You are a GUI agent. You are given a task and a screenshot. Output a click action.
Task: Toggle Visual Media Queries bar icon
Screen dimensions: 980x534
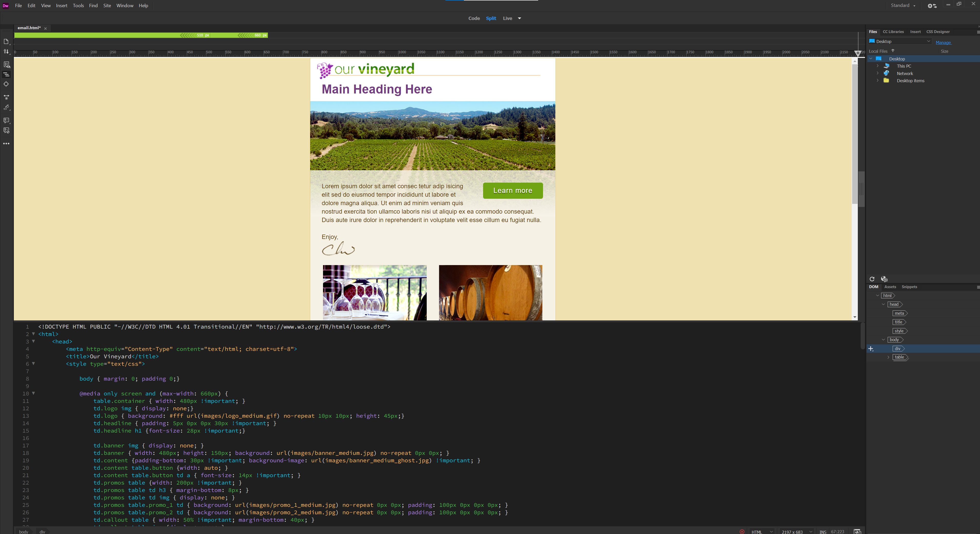pyautogui.click(x=6, y=75)
